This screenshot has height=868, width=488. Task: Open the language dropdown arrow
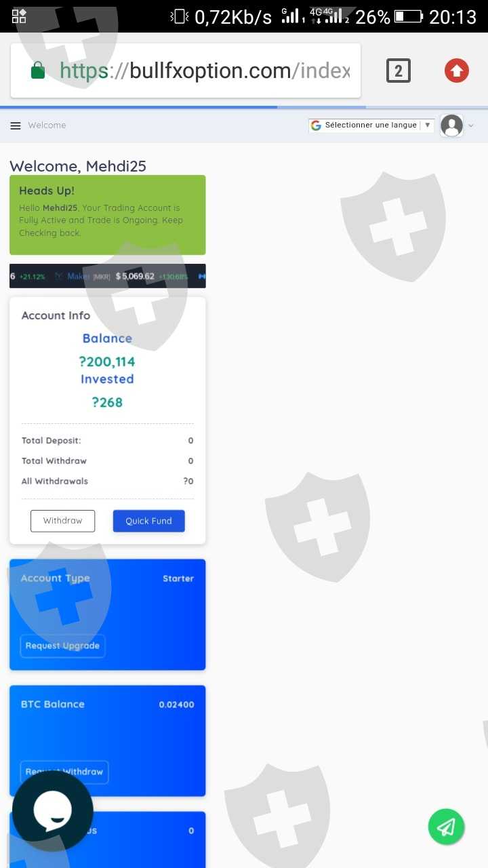427,125
